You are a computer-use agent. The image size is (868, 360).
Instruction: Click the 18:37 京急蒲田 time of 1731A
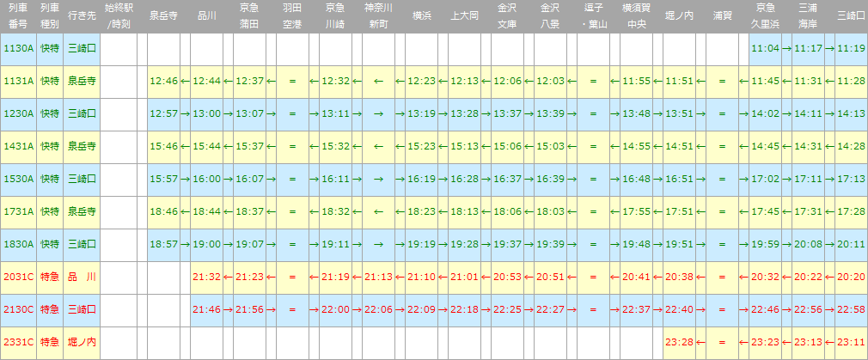(x=250, y=211)
